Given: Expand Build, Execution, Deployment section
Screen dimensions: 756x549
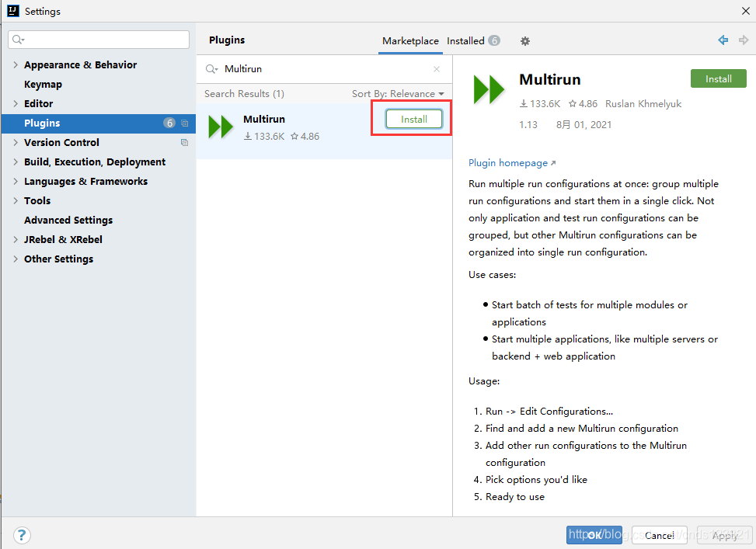Looking at the screenshot, I should [x=16, y=162].
